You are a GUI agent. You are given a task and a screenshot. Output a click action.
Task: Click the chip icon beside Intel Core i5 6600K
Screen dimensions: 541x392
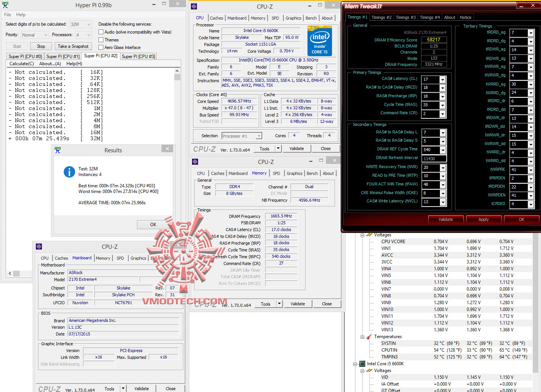362,364
